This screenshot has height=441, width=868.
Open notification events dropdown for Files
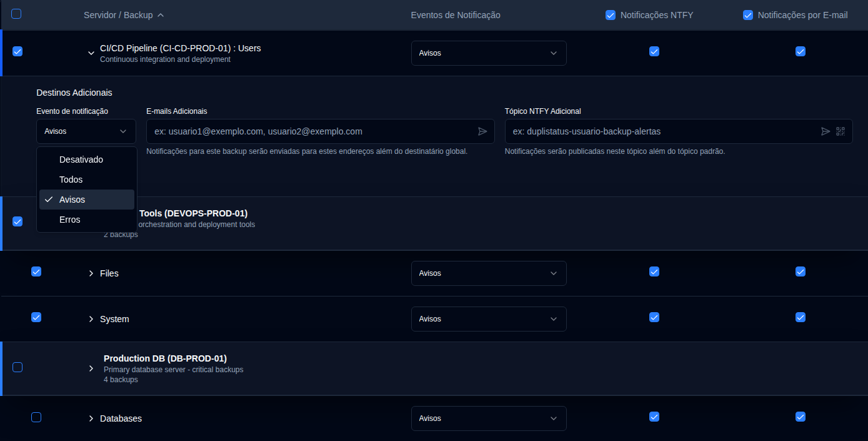click(489, 273)
